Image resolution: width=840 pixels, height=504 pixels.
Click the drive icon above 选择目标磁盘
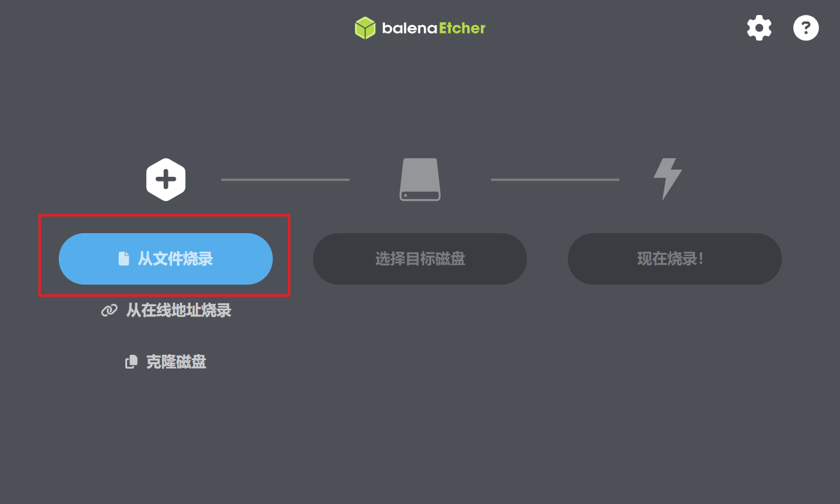[x=420, y=179]
